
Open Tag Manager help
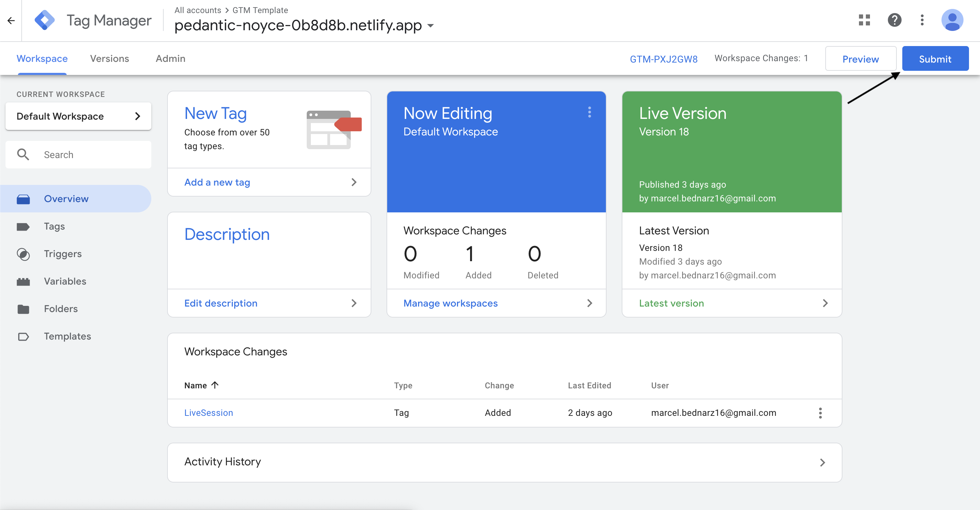tap(895, 20)
